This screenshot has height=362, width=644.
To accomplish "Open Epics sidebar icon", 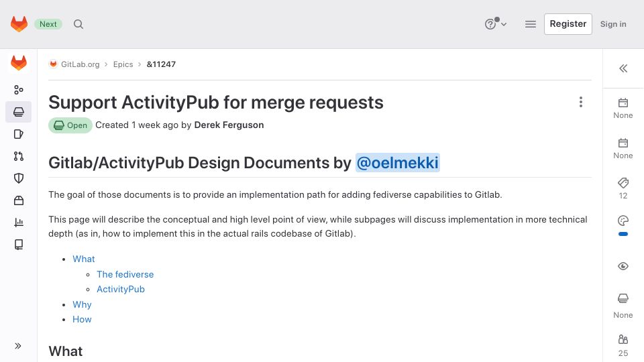I will pyautogui.click(x=19, y=112).
